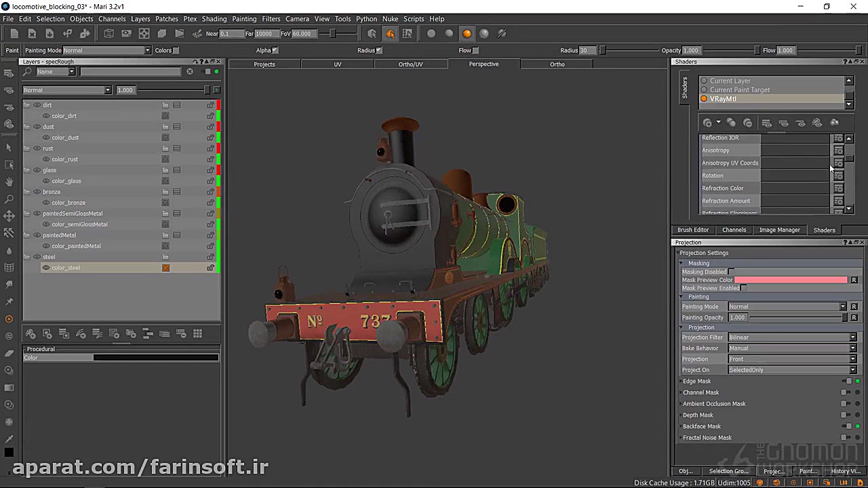Click the Paint... button at bottom right
The width and height of the screenshot is (868, 488).
tap(807, 471)
